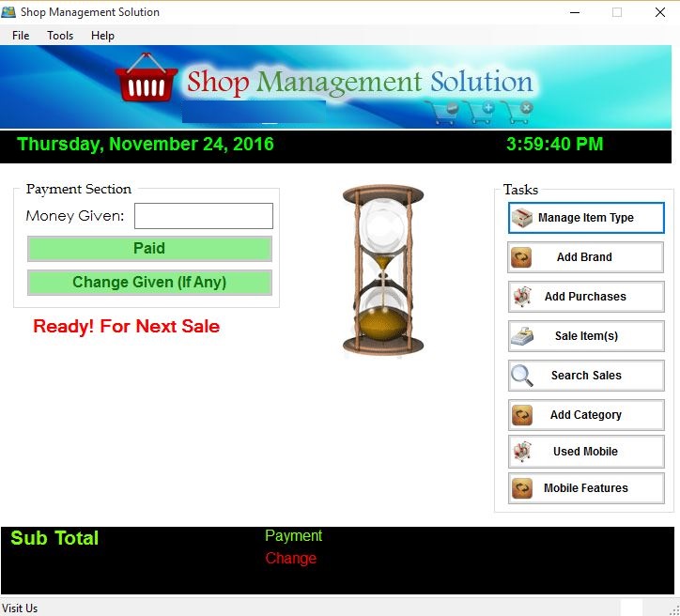
Task: Open the Tools menu
Action: point(60,36)
